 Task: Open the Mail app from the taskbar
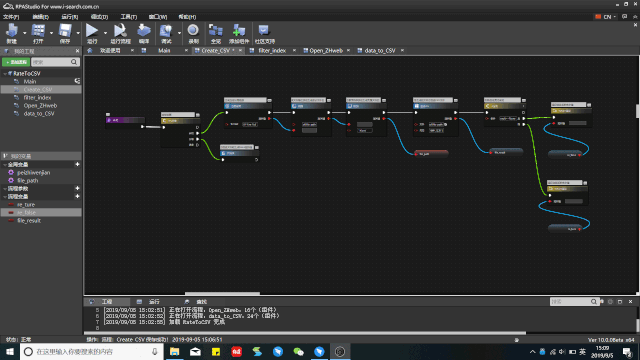click(196, 351)
